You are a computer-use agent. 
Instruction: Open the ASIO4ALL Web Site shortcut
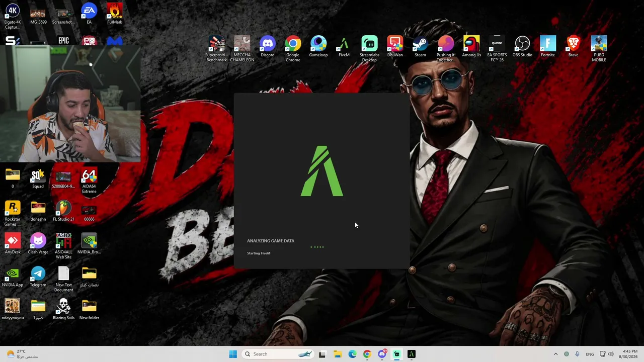click(63, 246)
